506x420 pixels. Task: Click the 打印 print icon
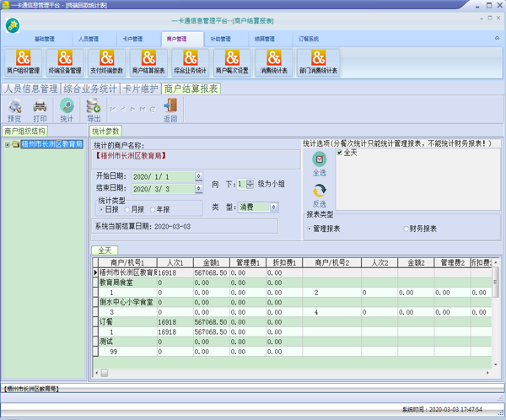pyautogui.click(x=40, y=110)
